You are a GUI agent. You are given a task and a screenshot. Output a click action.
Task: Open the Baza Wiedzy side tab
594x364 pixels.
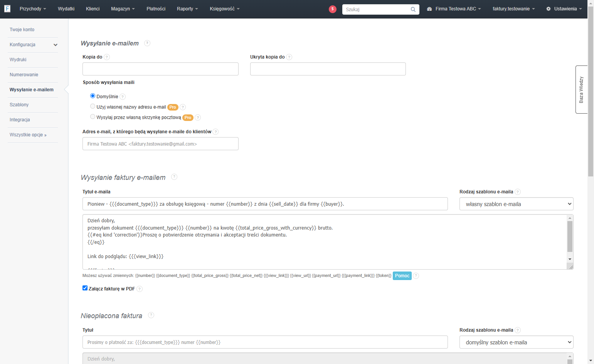pos(581,90)
